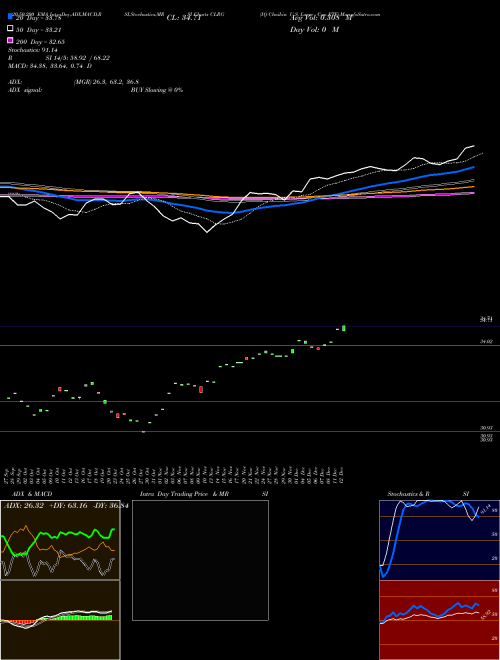Click the ADX line chart panel
The width and height of the screenshot is (500, 660).
click(60, 540)
